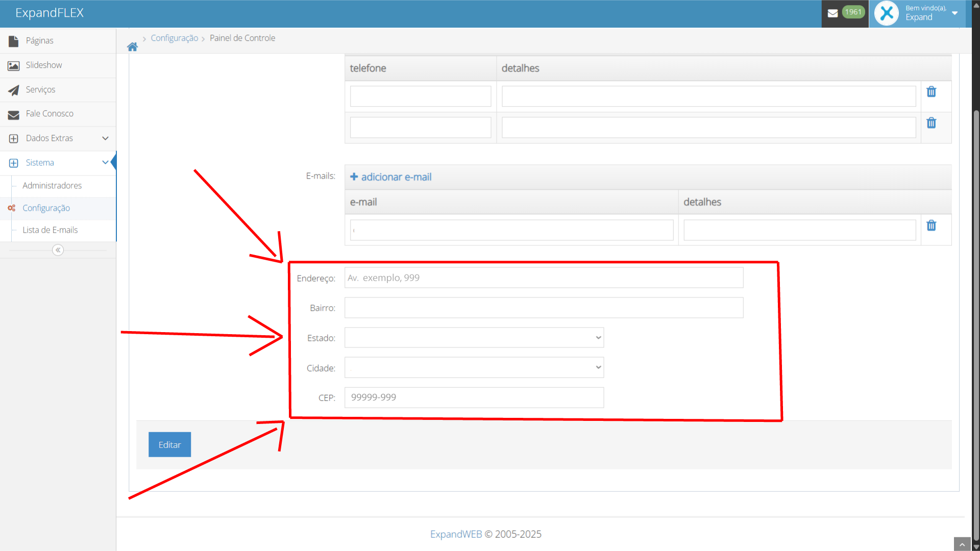The height and width of the screenshot is (551, 980).
Task: Open the user account dropdown arrow
Action: (x=954, y=13)
